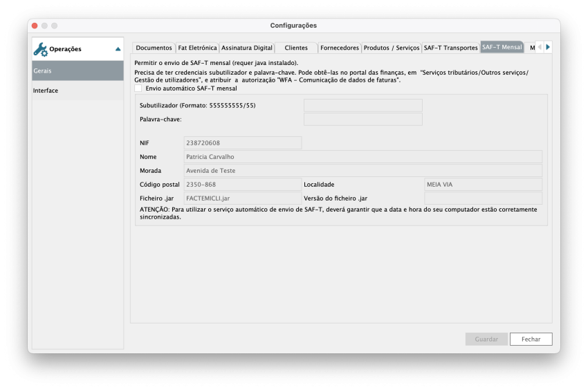Screen dimensions: 588x390
Task: Open the Fornecedores tab
Action: coord(340,48)
